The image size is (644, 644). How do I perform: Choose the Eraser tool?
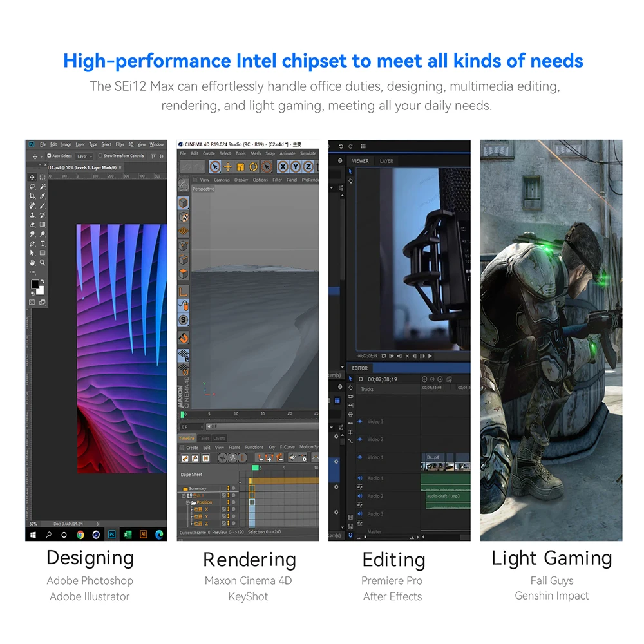(x=32, y=225)
